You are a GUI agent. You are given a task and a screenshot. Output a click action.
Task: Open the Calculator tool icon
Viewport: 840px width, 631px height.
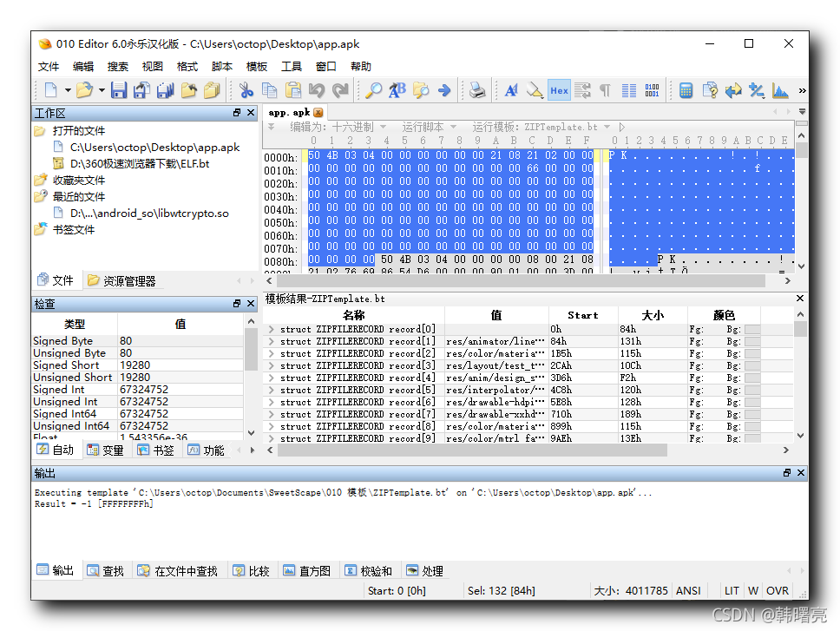(686, 90)
